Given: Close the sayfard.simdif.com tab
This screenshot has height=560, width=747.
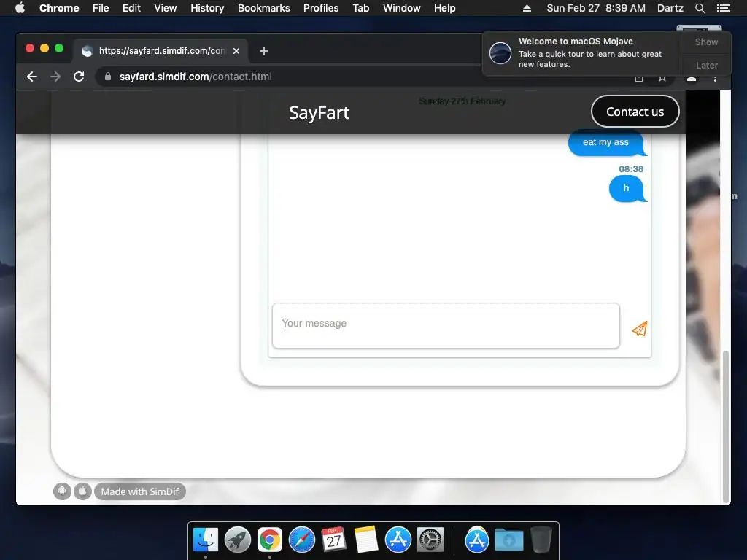Looking at the screenshot, I should [236, 51].
